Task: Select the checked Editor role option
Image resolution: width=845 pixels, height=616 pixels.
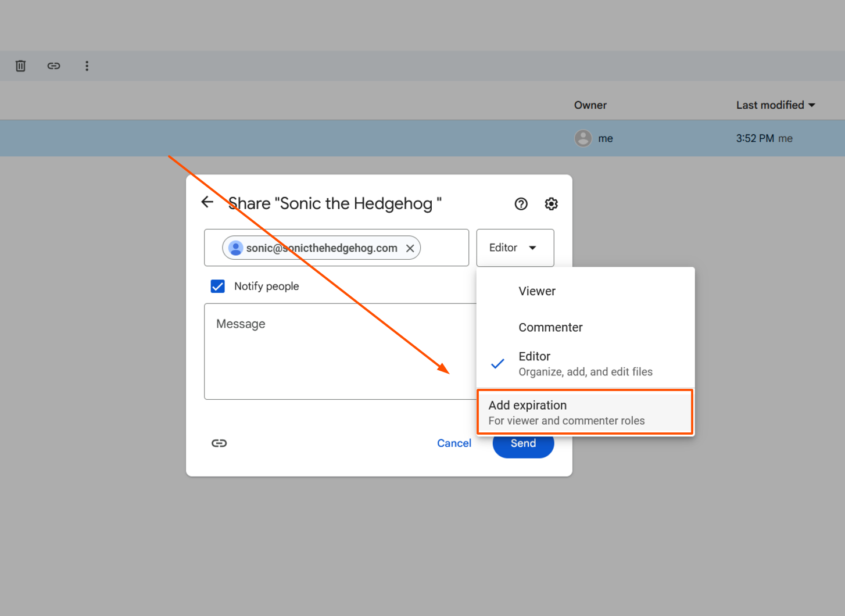Action: coord(585,364)
